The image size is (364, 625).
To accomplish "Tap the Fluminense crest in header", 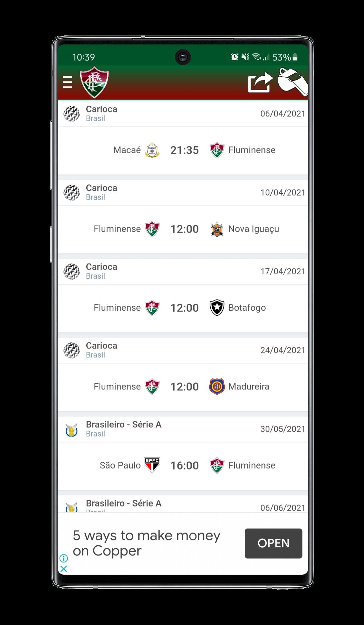I will pos(94,82).
